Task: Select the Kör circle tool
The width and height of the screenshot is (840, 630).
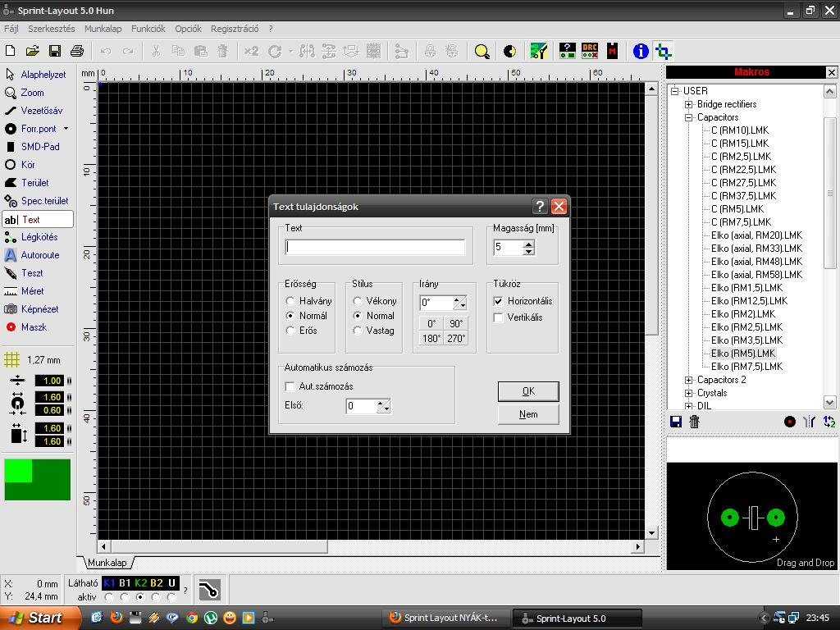Action: (x=21, y=164)
